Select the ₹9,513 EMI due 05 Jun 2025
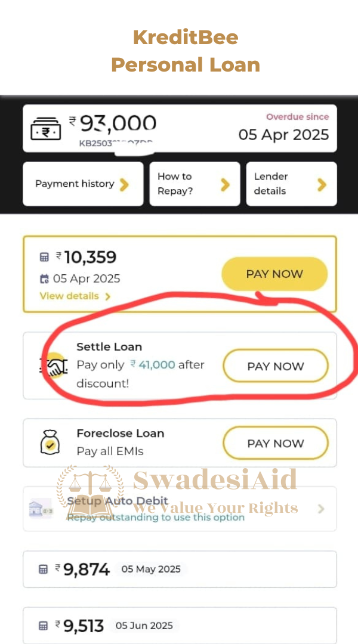358x644 pixels. (179, 626)
